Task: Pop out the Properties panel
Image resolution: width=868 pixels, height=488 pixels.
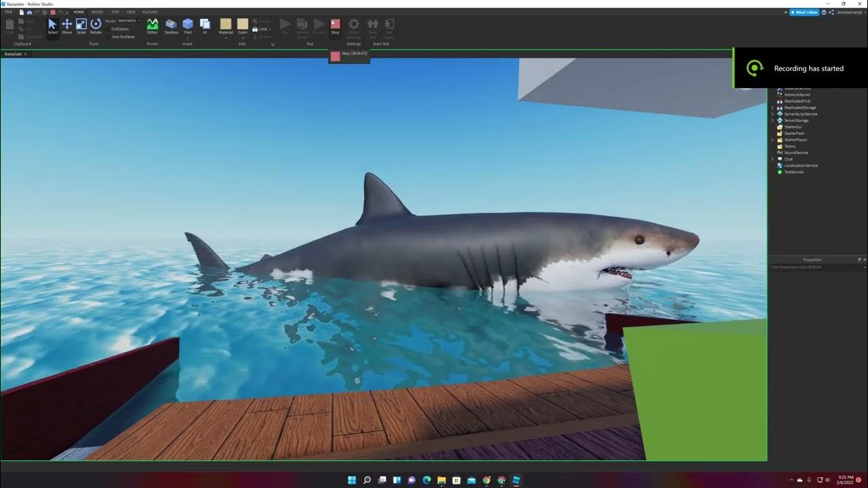Action: click(x=859, y=260)
